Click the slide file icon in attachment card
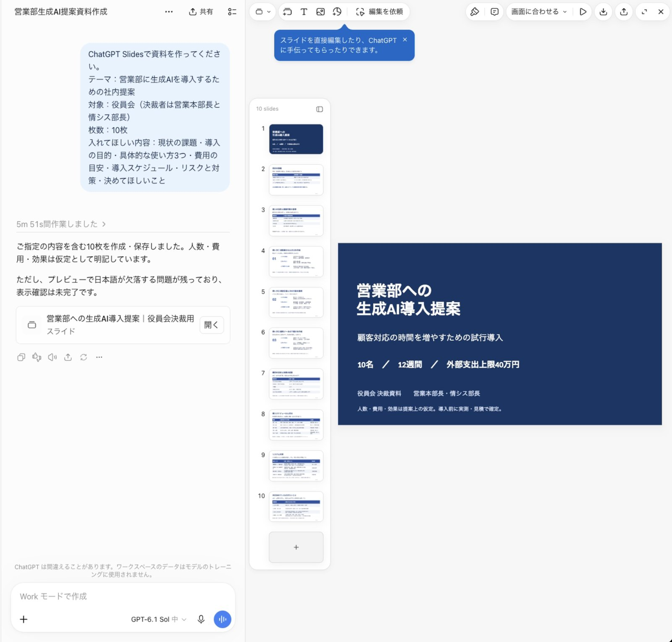The image size is (672, 642). (32, 325)
